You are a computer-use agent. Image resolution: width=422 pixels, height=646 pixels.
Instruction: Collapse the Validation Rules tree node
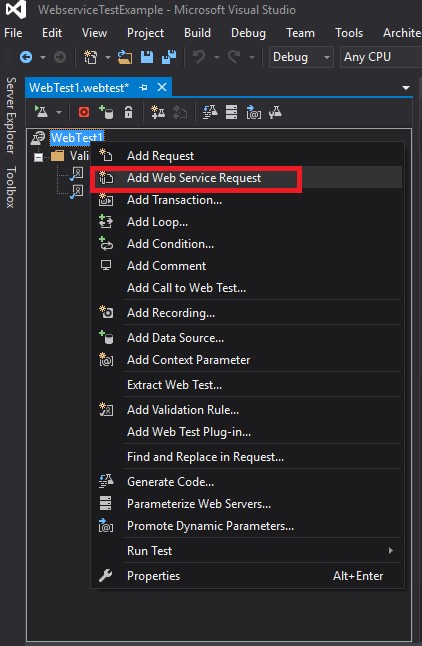pyautogui.click(x=38, y=157)
